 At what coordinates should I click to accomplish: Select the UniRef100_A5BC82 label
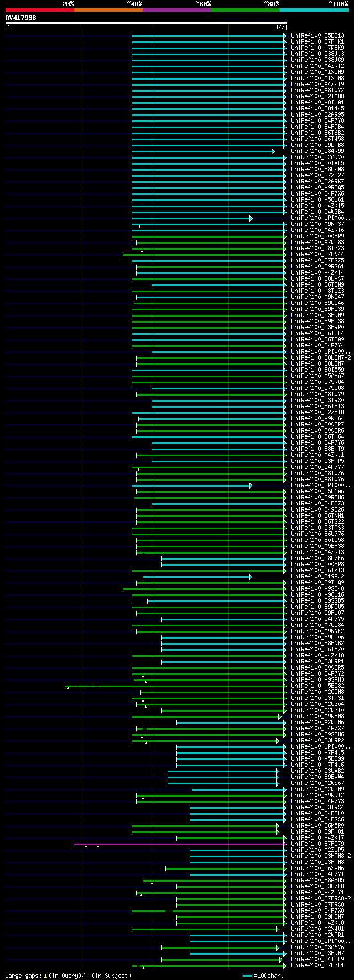tap(317, 686)
